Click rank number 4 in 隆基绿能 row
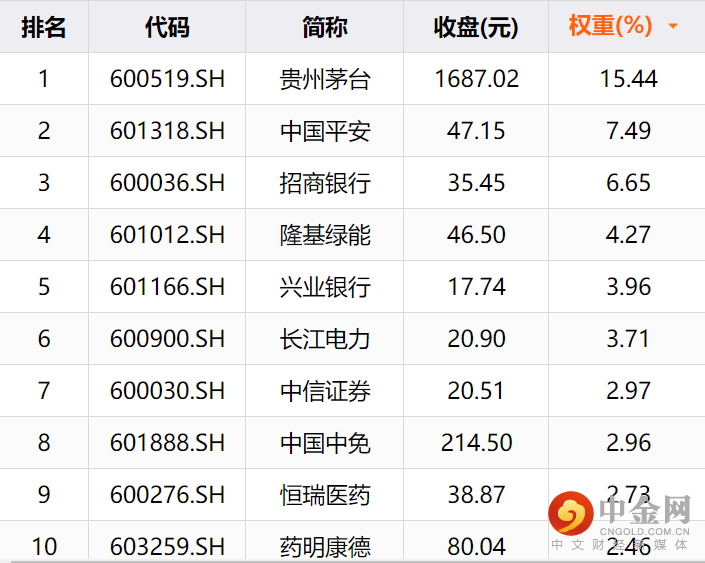 click(44, 235)
